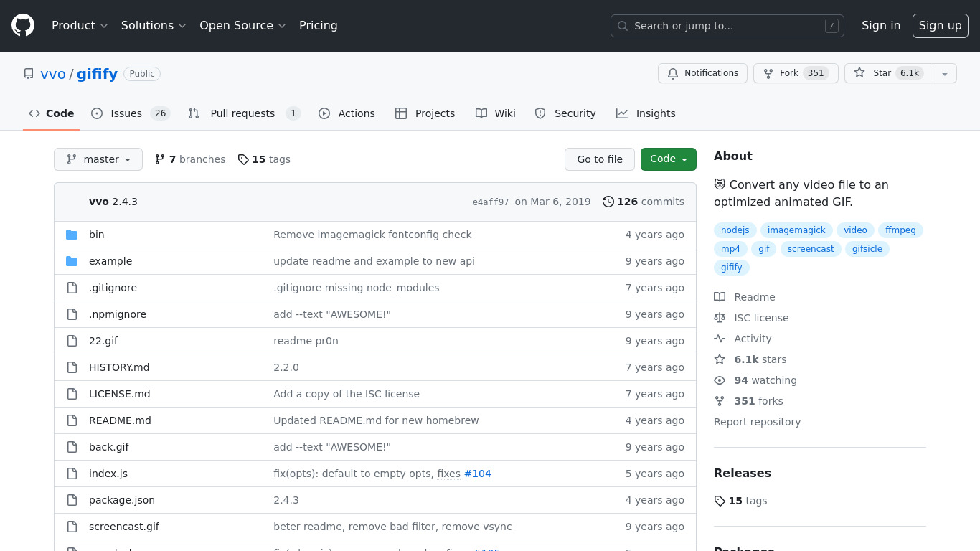Expand the Product menu

tap(80, 25)
